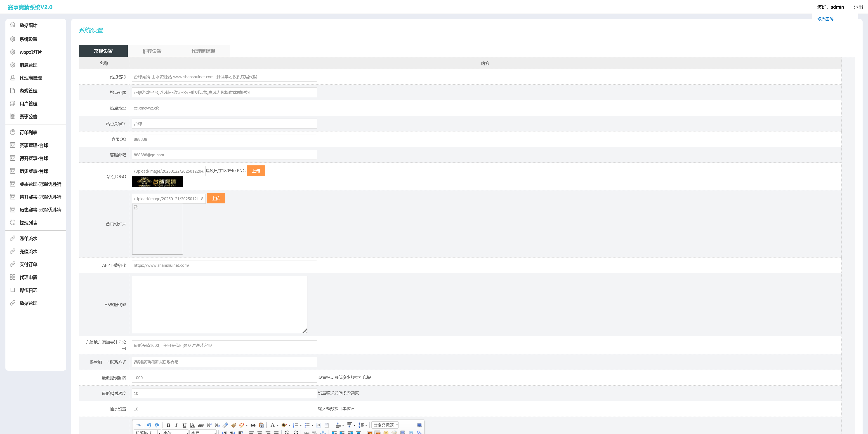Click the eraser clear-formatting icon
Image resolution: width=868 pixels, height=434 pixels.
(x=225, y=425)
